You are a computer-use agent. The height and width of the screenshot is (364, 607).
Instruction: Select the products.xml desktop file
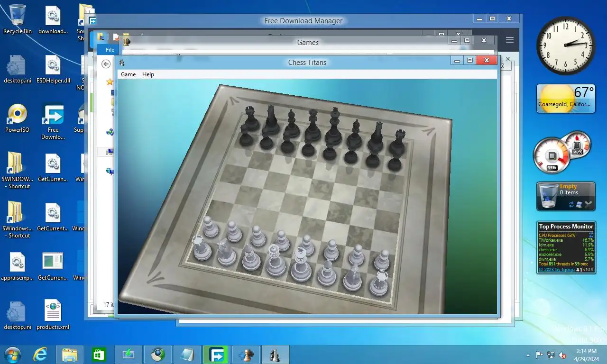(x=53, y=315)
